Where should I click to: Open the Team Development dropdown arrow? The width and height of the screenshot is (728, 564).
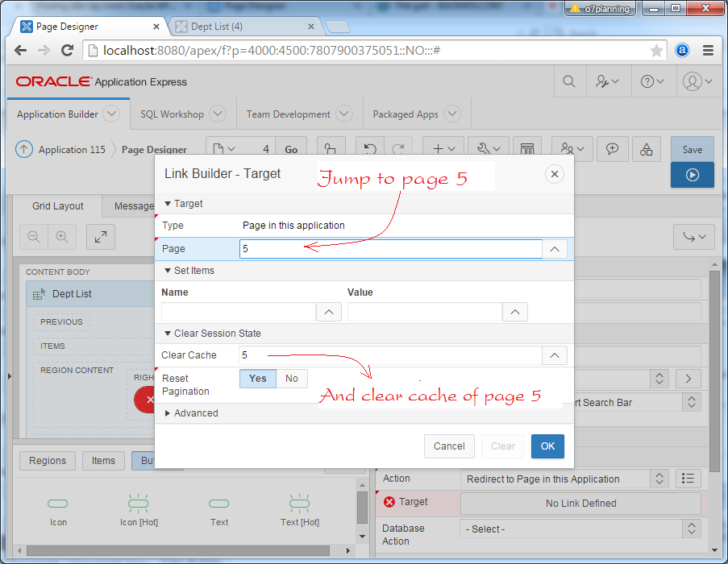click(x=344, y=114)
